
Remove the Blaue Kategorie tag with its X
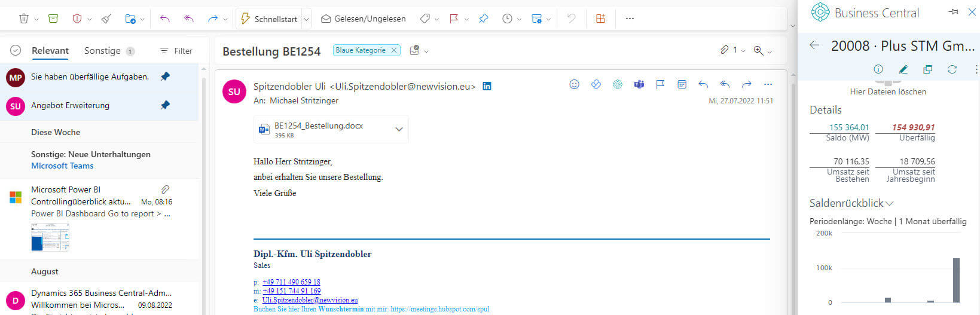point(394,50)
